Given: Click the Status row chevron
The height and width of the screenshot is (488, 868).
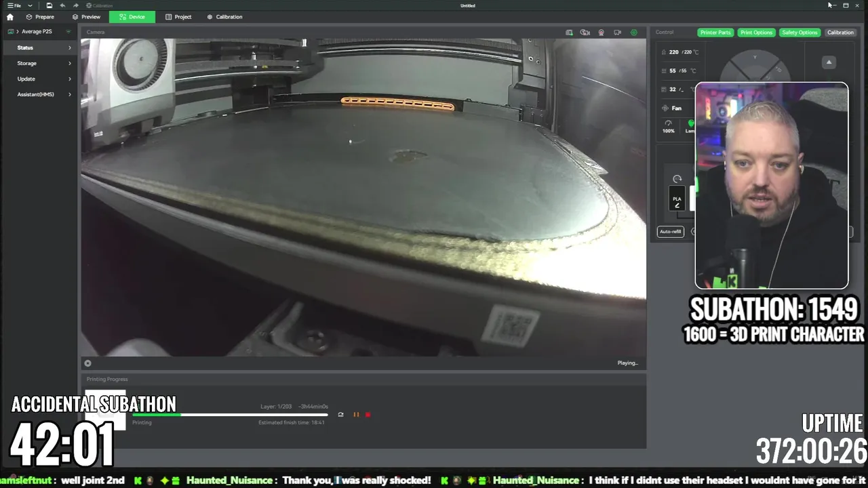Looking at the screenshot, I should (69, 47).
